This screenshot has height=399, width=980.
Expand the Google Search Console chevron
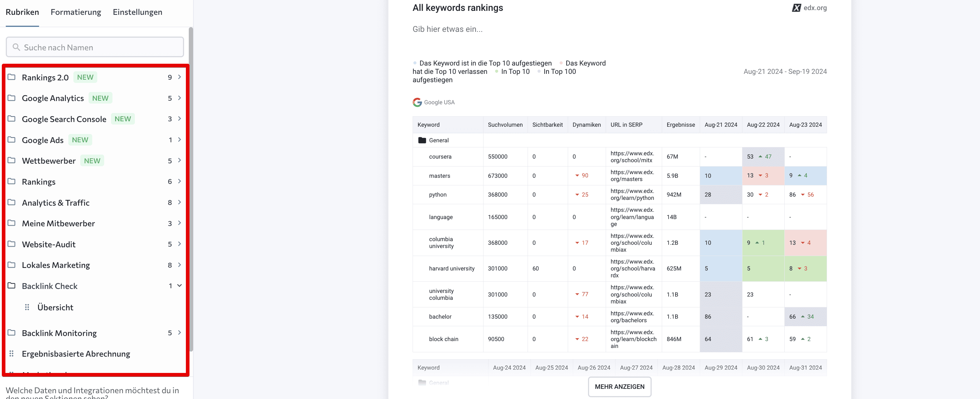(180, 119)
